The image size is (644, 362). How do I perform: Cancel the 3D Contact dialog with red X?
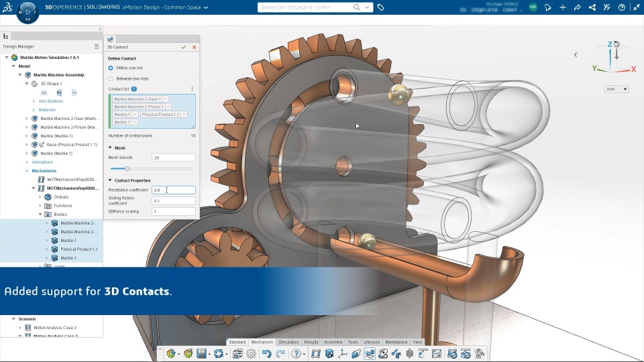[x=195, y=47]
